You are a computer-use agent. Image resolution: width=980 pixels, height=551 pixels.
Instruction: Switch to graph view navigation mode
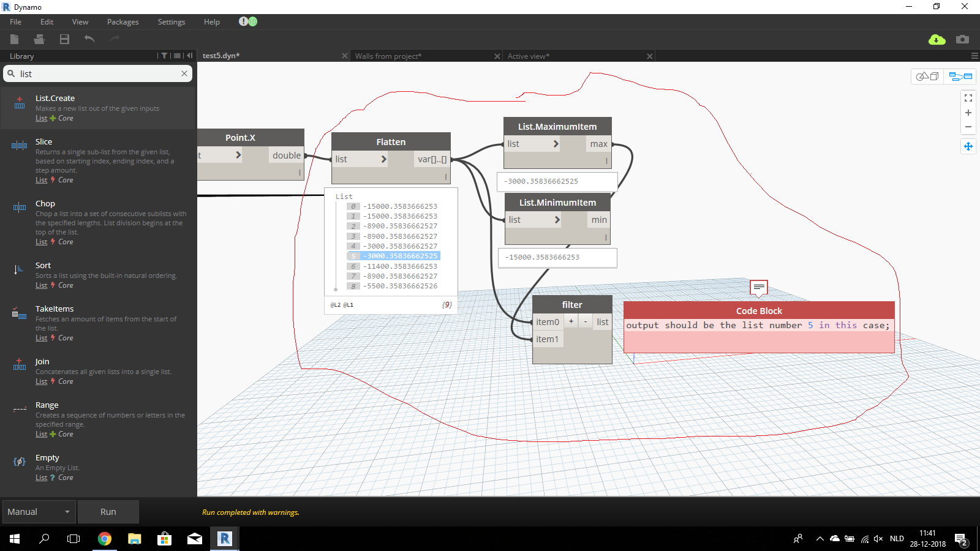point(960,77)
